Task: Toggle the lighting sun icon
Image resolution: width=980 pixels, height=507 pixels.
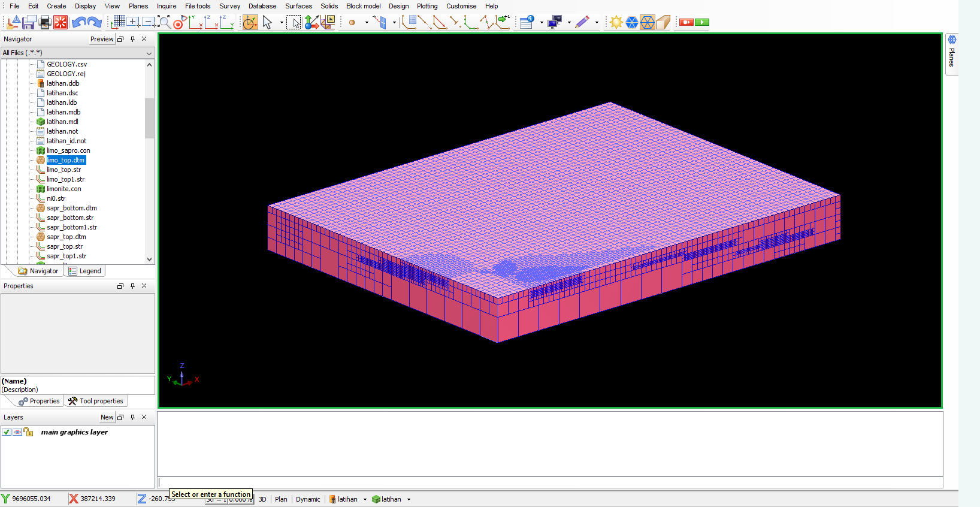Action: pyautogui.click(x=616, y=23)
